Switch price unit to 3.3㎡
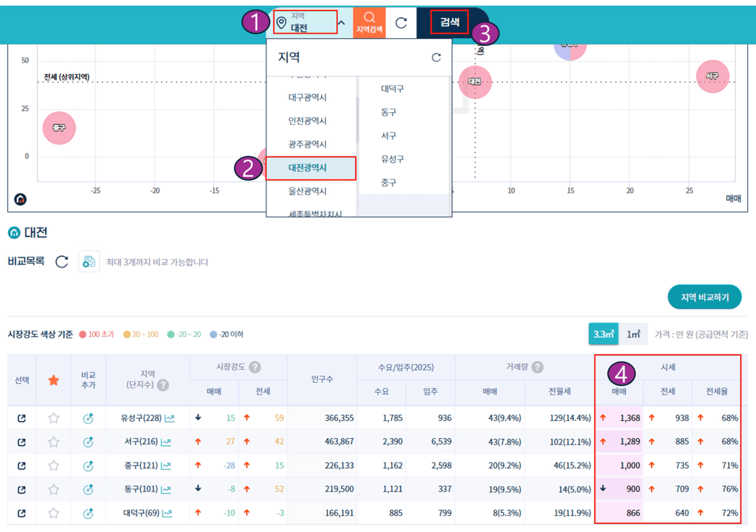 click(x=604, y=334)
